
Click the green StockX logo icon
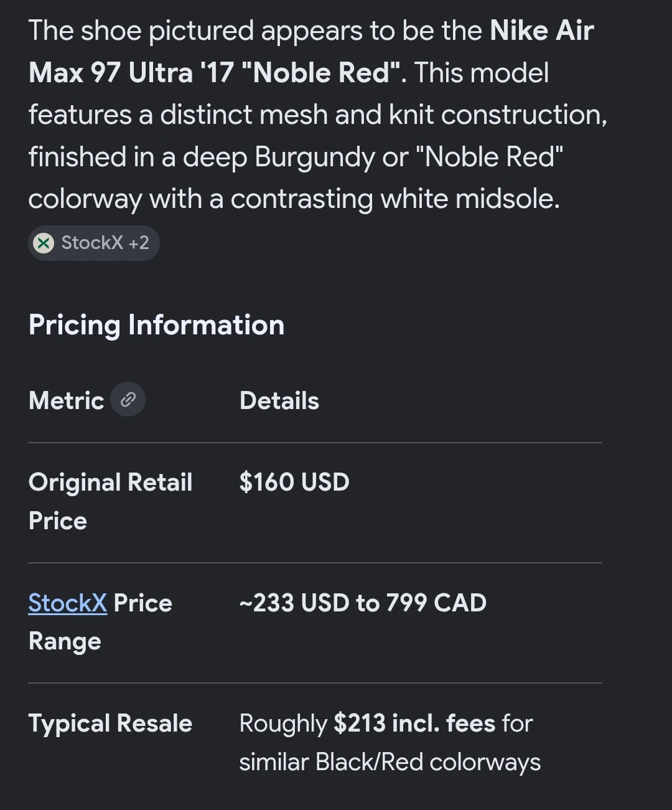coord(44,243)
